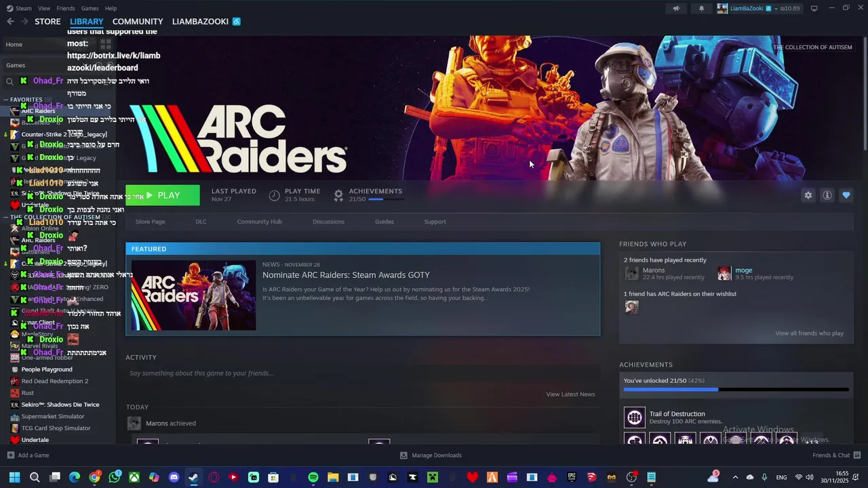The image size is (868, 488).
Task: Open Spotify from the taskbar
Action: pyautogui.click(x=313, y=477)
